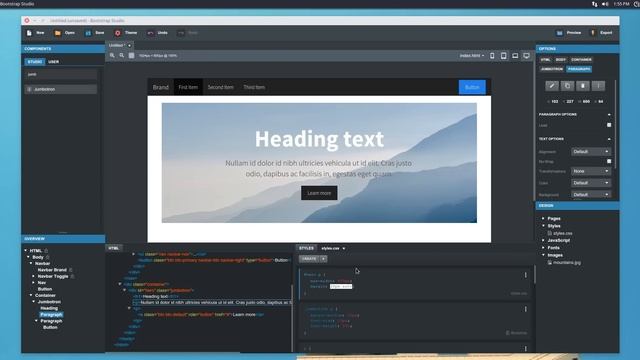Viewport: 640px width, 360px height.
Task: Switch preview to tablet size
Action: 504,56
